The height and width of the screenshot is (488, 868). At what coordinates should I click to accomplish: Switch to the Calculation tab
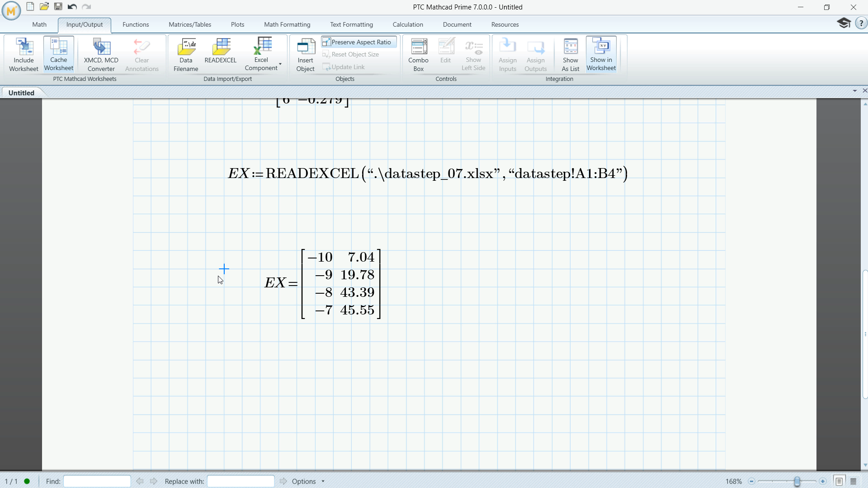pos(408,24)
